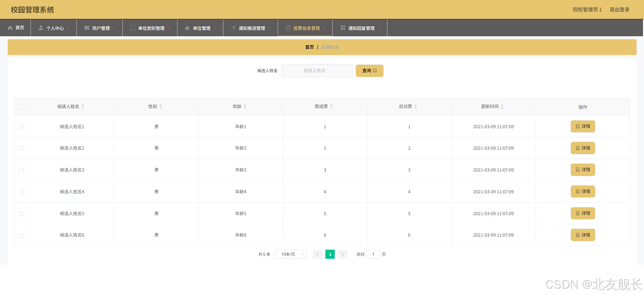The height and width of the screenshot is (295, 644).
Task: Click the bracket icon beside 单位类别管理
Action: click(x=133, y=28)
